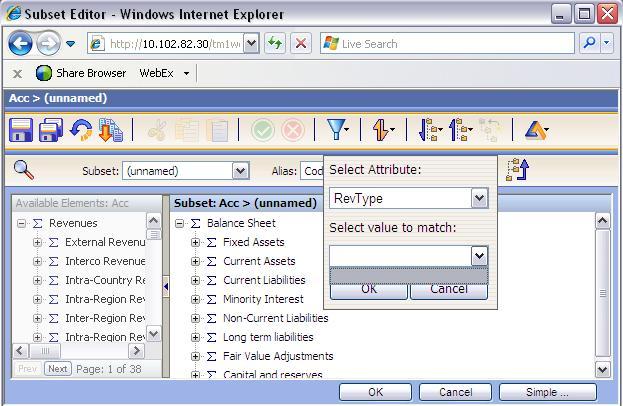The height and width of the screenshot is (406, 623).
Task: Click the browser Back button
Action: (20, 43)
